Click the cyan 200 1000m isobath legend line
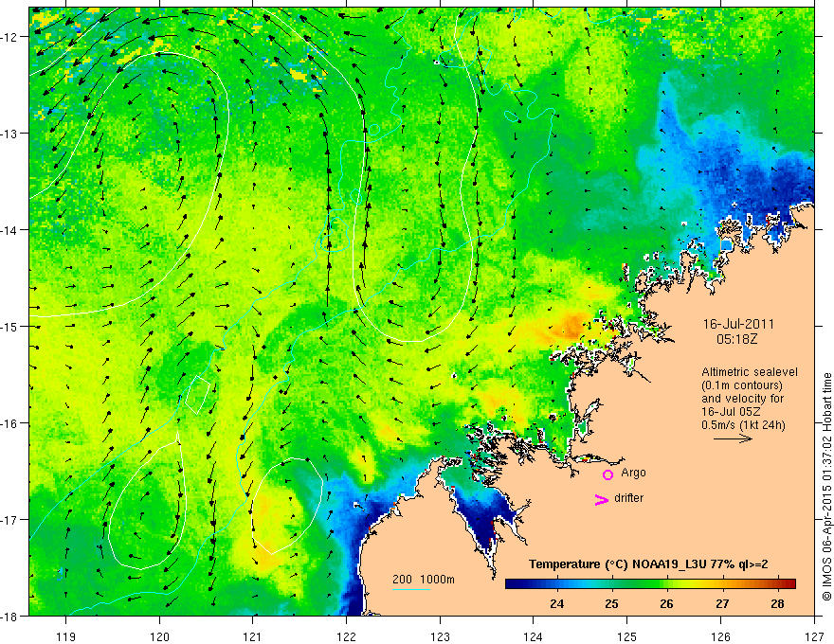Screen dimensions: 834x644 [x=411, y=589]
